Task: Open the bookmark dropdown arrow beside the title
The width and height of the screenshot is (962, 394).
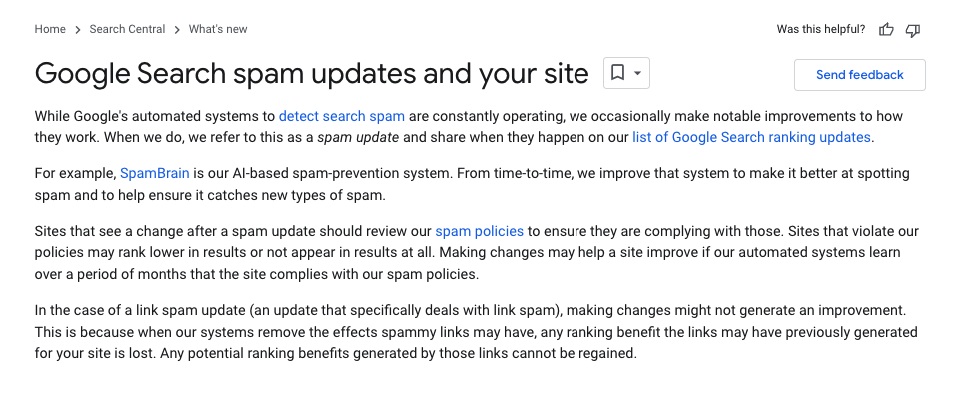Action: (x=637, y=74)
